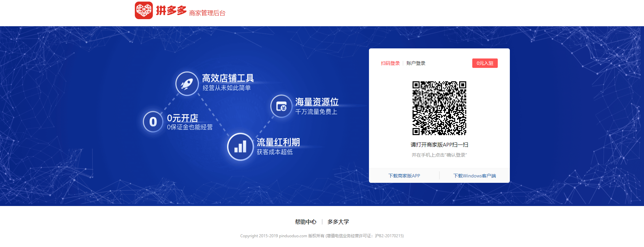Click the zero circle icon for 0元开店
This screenshot has width=644, height=247.
(153, 122)
